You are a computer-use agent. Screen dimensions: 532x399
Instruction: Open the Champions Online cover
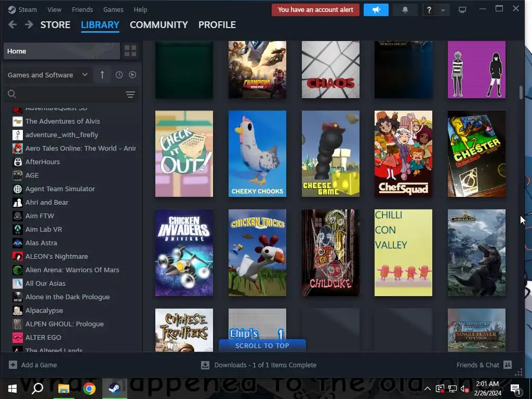[x=257, y=70]
